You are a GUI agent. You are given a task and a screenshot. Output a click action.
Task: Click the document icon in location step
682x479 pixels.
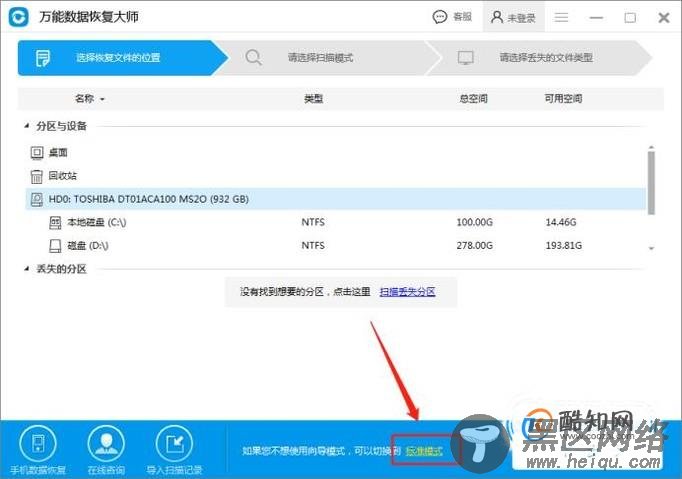coord(43,58)
